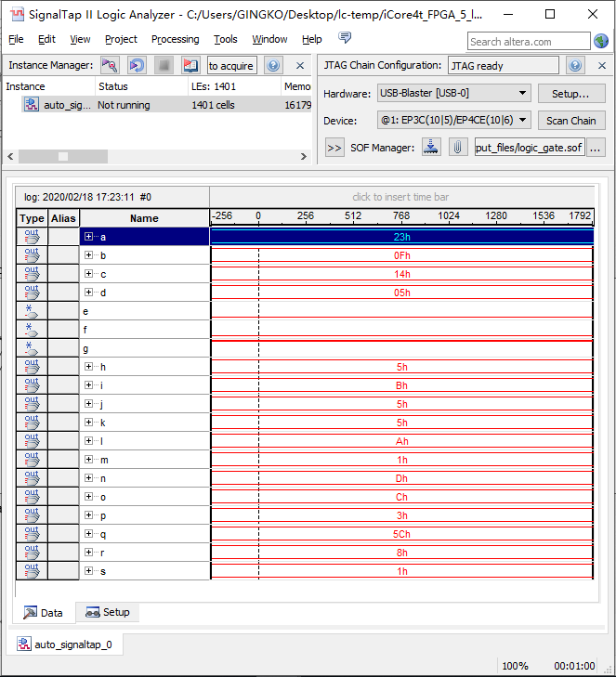The width and height of the screenshot is (616, 677).
Task: Click the attach SOF file paperclip icon
Action: tap(458, 147)
